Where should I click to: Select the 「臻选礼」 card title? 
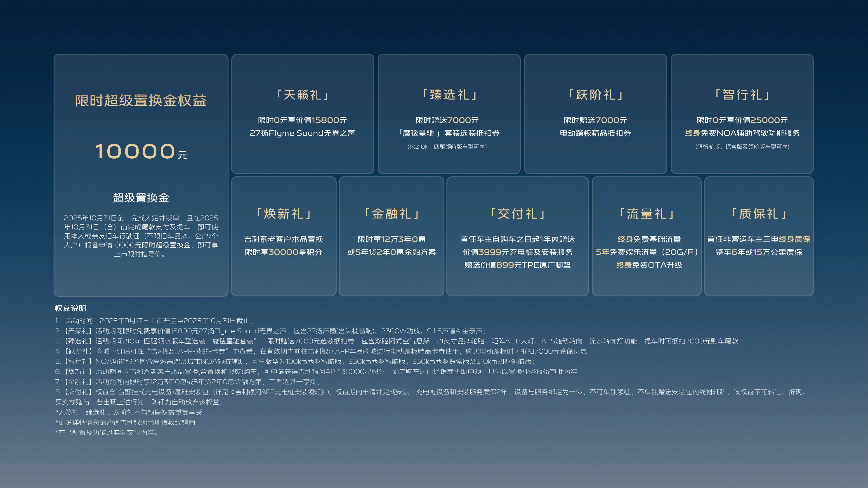449,95
